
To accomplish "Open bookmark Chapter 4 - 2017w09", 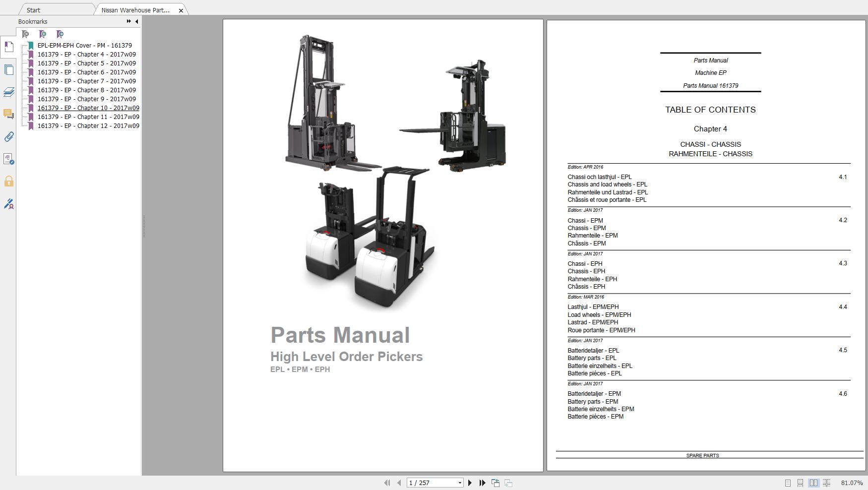I will 87,55.
